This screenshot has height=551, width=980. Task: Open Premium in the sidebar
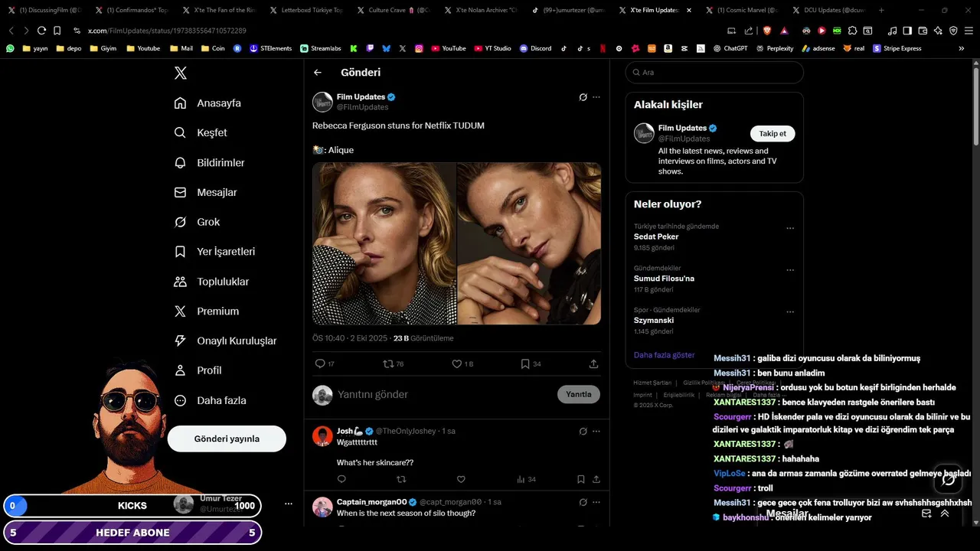(207, 311)
